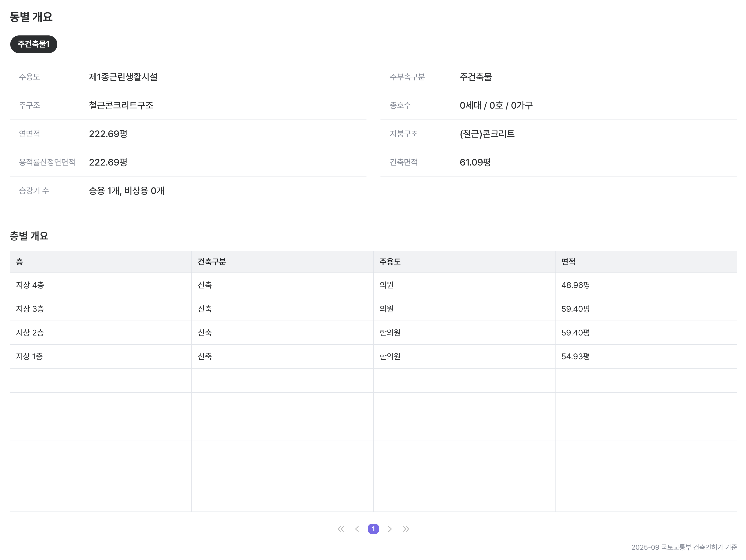Jump to last page double-chevron icon
The image size is (746, 560).
(x=406, y=529)
